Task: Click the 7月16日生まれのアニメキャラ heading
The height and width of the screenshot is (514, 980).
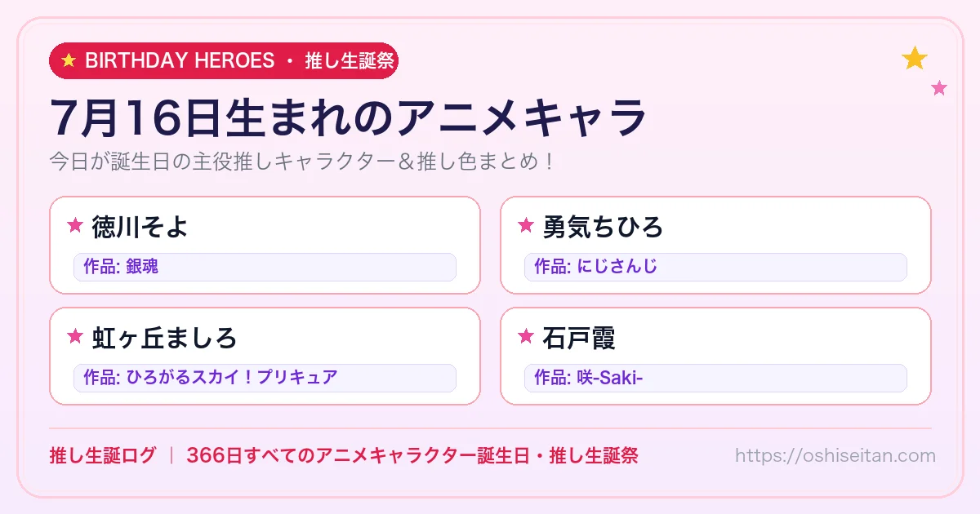Action: [349, 117]
